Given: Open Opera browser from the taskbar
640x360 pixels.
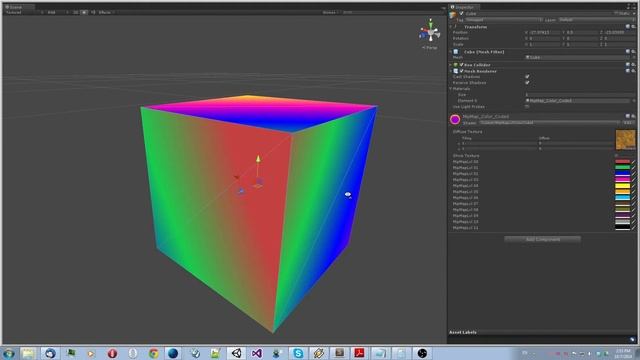Looking at the screenshot, I should click(x=112, y=353).
